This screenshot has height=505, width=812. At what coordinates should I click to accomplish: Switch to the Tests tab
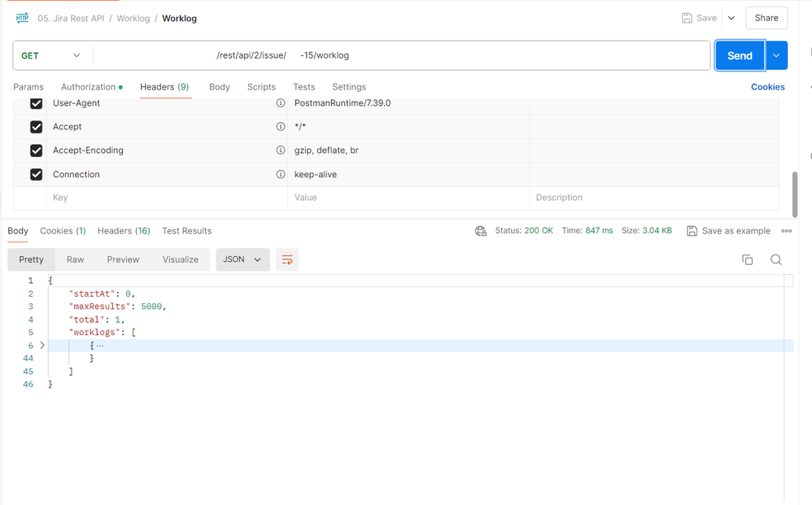coord(303,86)
